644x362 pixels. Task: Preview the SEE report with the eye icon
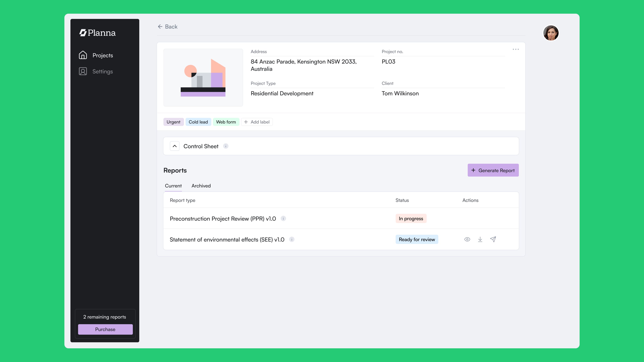(467, 239)
